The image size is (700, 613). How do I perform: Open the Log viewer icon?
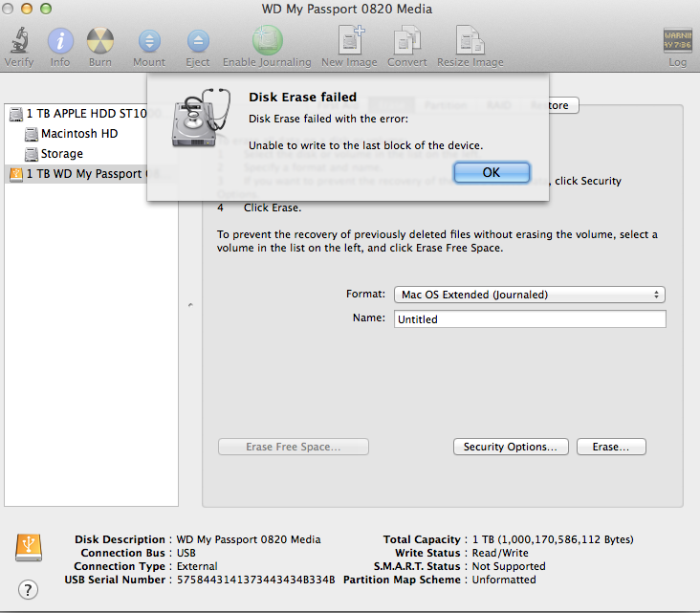(x=677, y=40)
